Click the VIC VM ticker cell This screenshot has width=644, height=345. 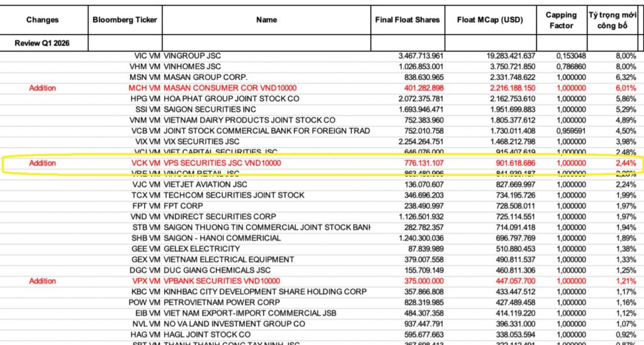[x=147, y=56]
